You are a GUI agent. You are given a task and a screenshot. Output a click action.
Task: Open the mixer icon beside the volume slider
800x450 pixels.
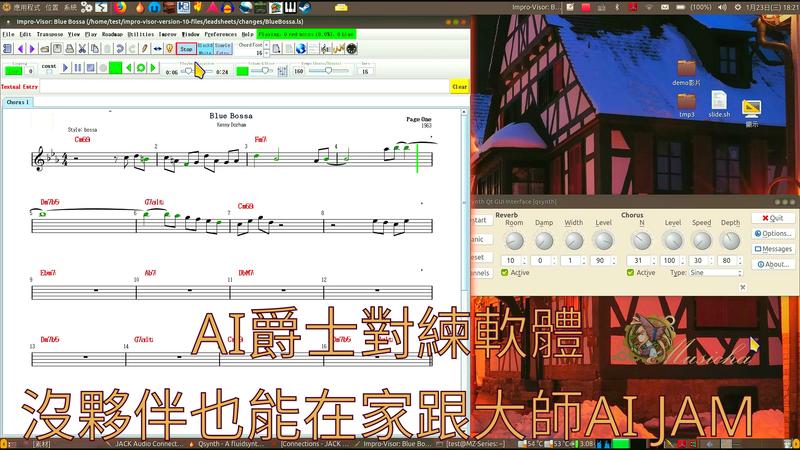coord(282,71)
